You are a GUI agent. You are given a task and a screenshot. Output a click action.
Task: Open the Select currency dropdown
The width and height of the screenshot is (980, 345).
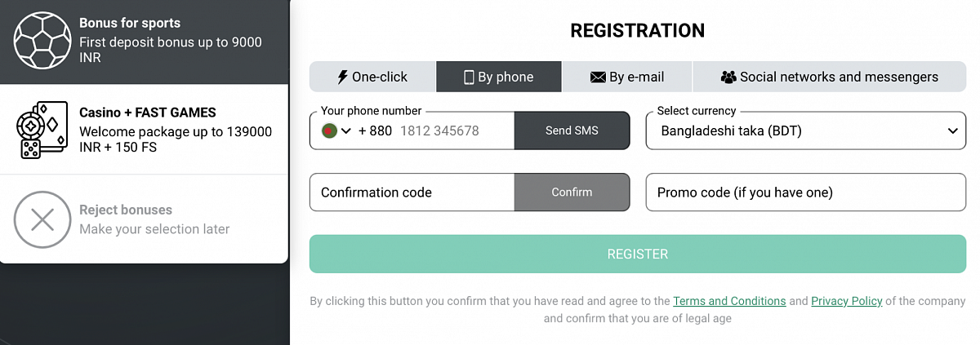805,130
